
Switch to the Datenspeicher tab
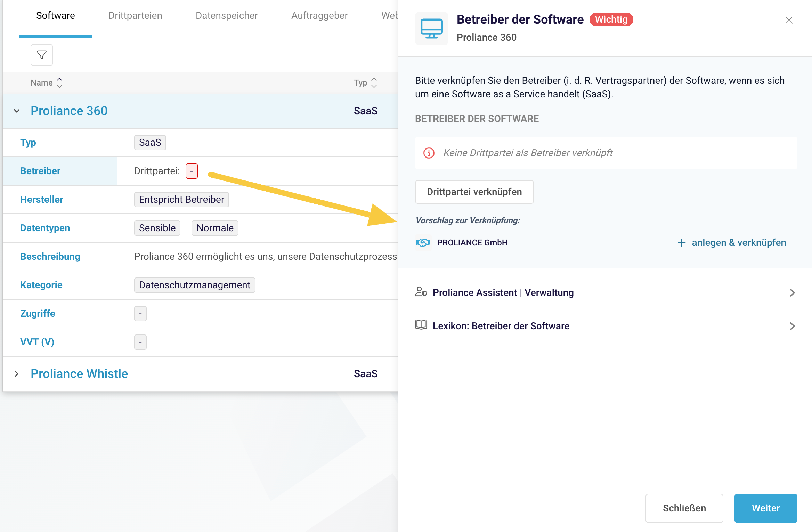[x=227, y=16]
